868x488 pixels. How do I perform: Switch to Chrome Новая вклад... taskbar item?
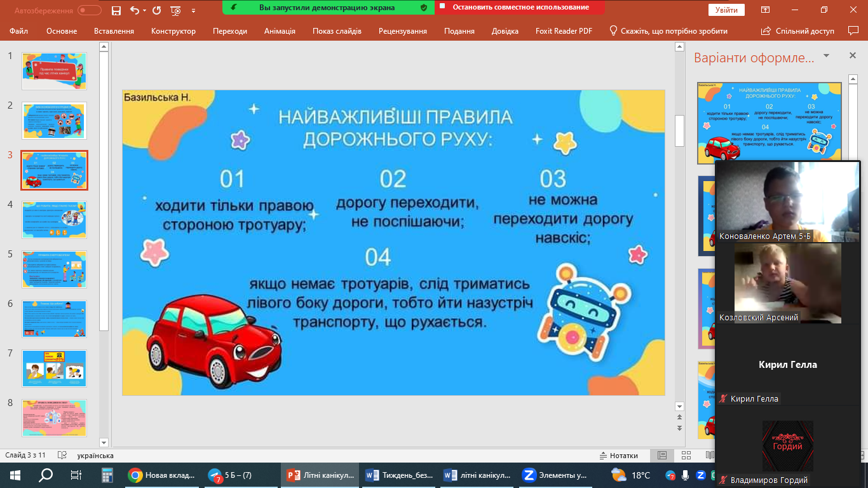(x=161, y=475)
